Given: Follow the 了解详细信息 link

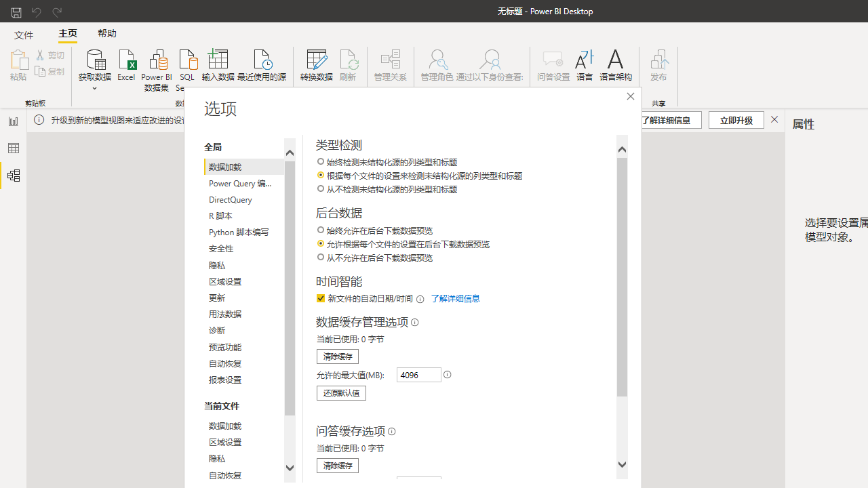Looking at the screenshot, I should pos(455,298).
